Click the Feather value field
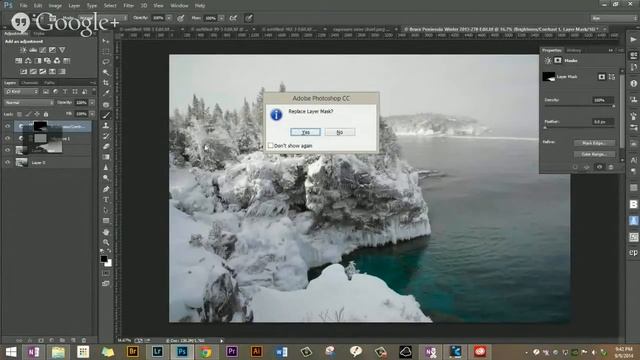The image size is (640, 360). [602, 122]
